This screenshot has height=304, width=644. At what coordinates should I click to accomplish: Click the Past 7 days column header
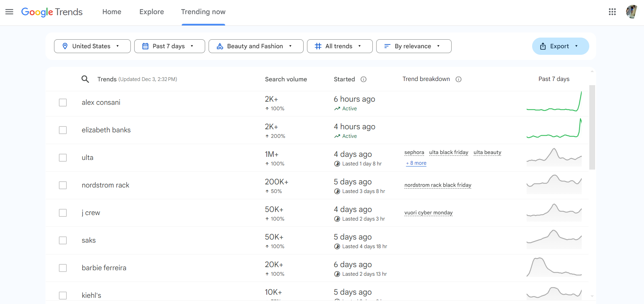(554, 79)
